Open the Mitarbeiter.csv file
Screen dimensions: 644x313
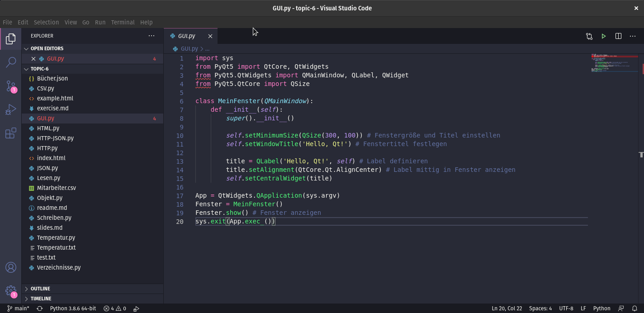pos(56,188)
